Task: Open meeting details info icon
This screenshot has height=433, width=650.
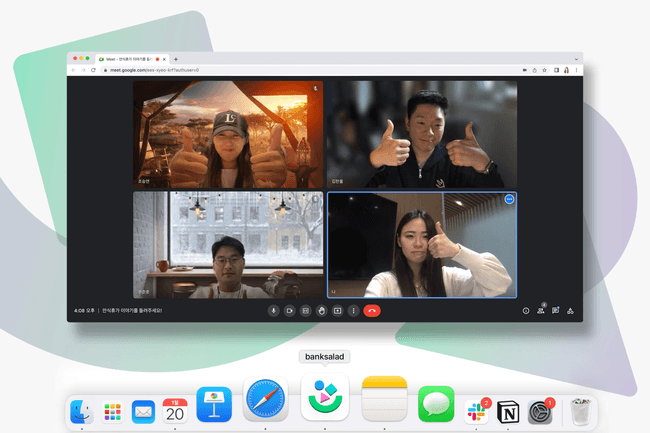Action: [526, 311]
